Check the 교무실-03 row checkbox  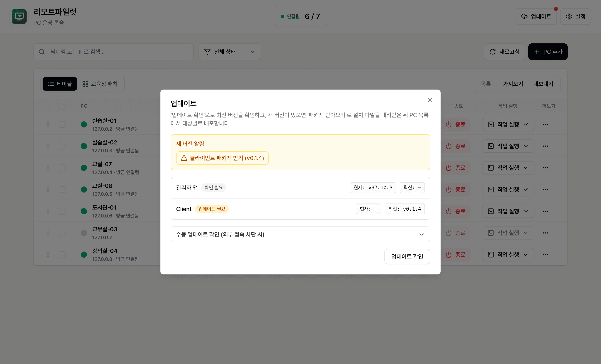click(x=62, y=233)
